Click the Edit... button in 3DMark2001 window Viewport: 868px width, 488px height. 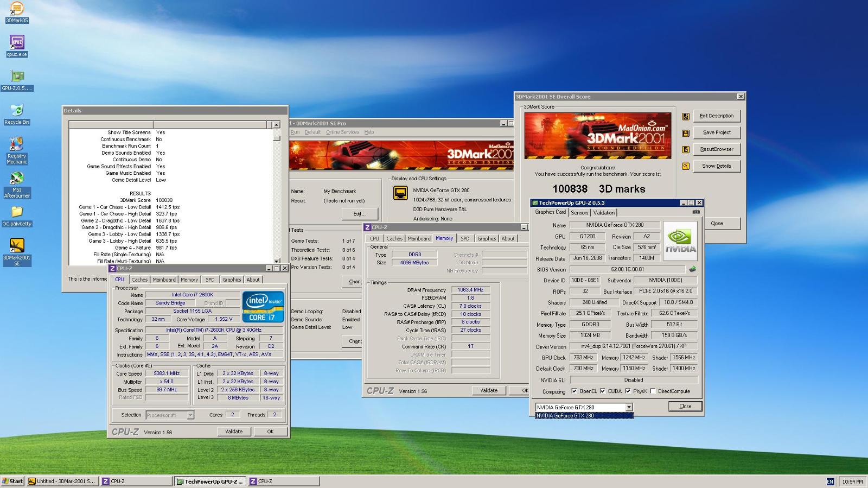[x=359, y=214]
